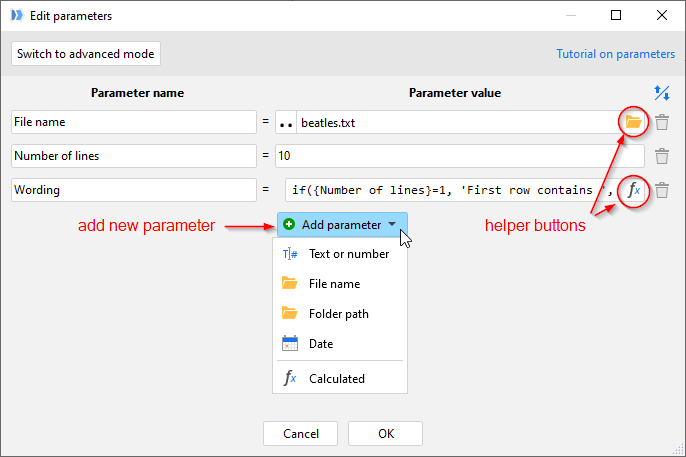686x457 pixels.
Task: Click the Wording parameter name field
Action: [x=134, y=190]
